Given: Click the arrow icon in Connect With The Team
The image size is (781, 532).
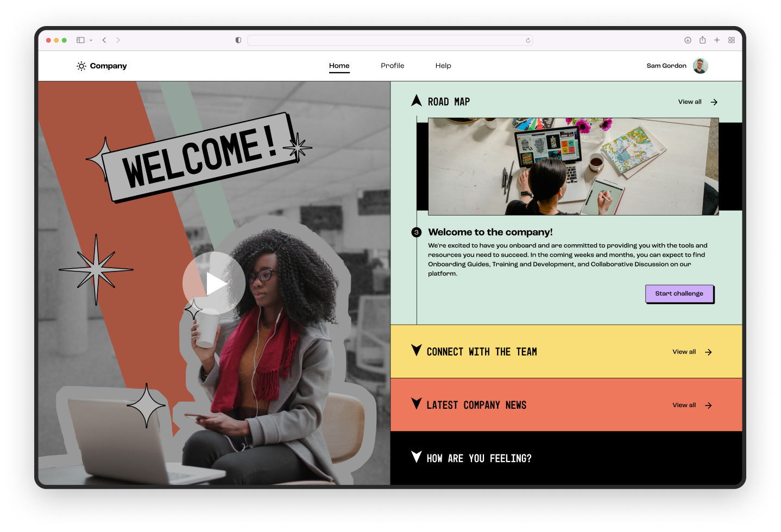Looking at the screenshot, I should pyautogui.click(x=708, y=352).
